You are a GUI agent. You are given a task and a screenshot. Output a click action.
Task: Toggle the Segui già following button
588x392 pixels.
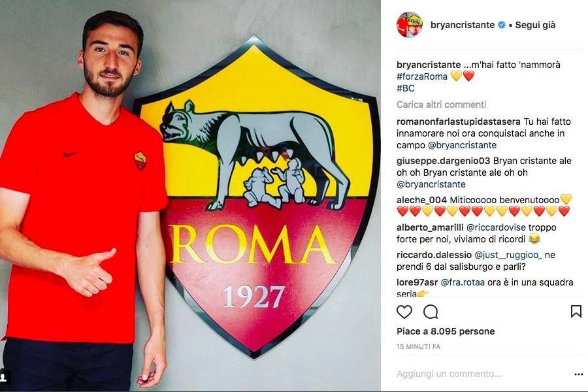(535, 25)
